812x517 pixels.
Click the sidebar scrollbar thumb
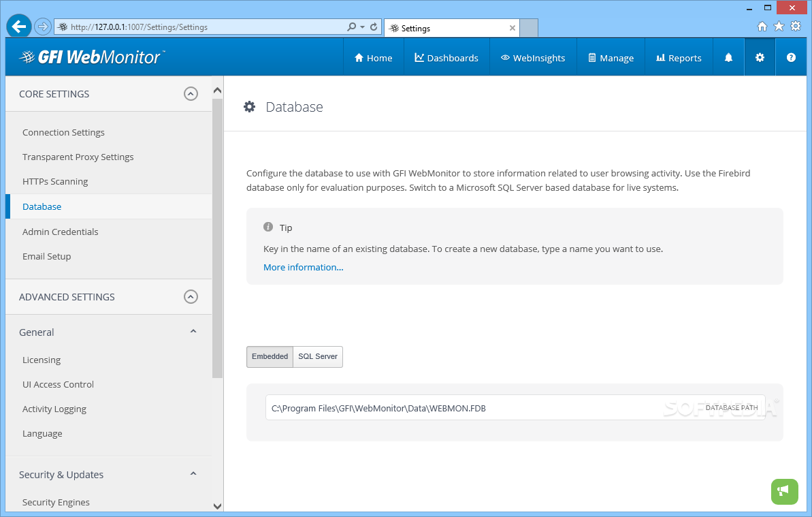(218, 237)
